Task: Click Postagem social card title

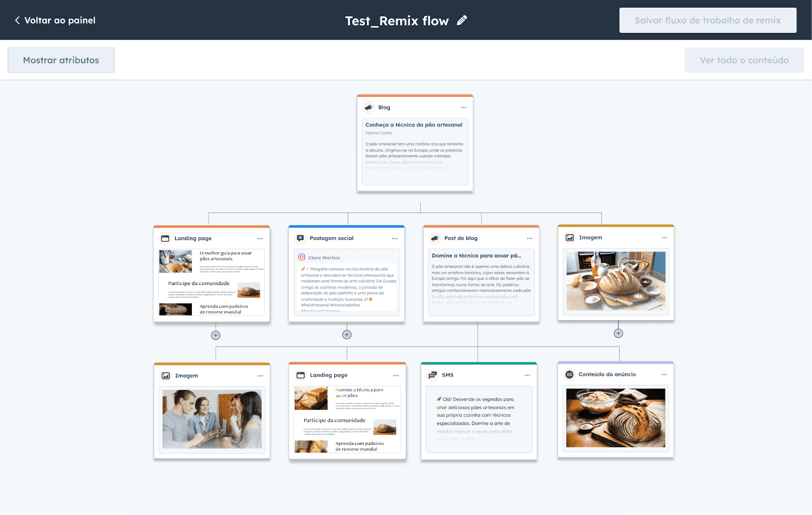Action: tap(331, 238)
